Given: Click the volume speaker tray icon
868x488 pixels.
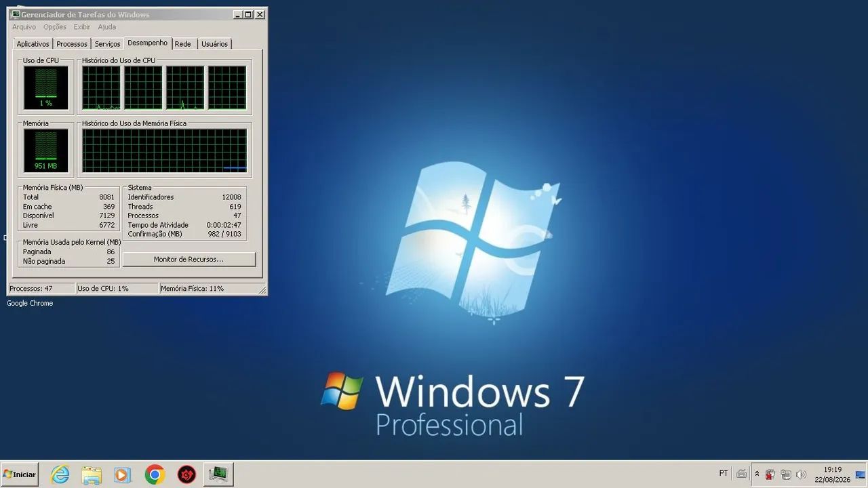Looking at the screenshot, I should tap(801, 474).
